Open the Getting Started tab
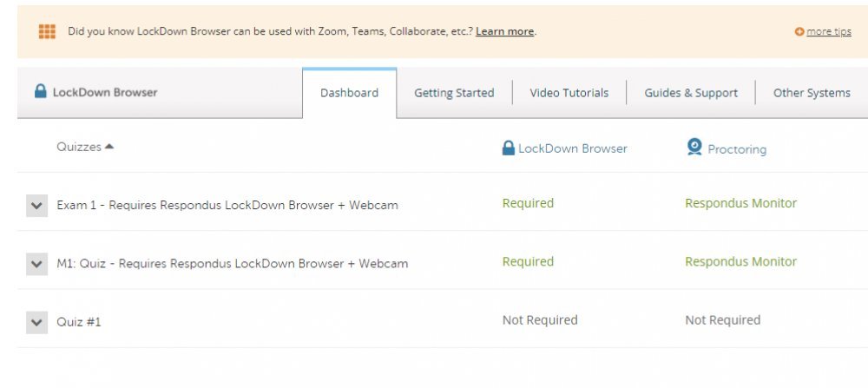Viewport: 868px width, 388px height. tap(454, 93)
